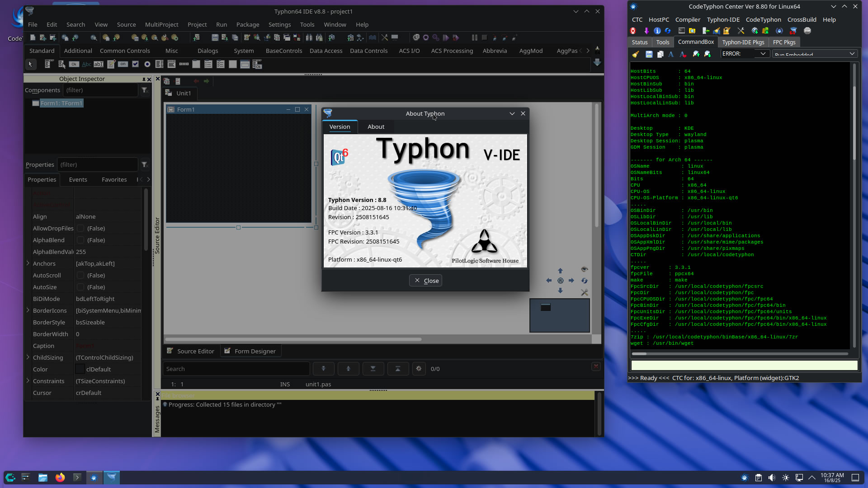
Task: Click the Color clDefault swatch
Action: pos(80,369)
